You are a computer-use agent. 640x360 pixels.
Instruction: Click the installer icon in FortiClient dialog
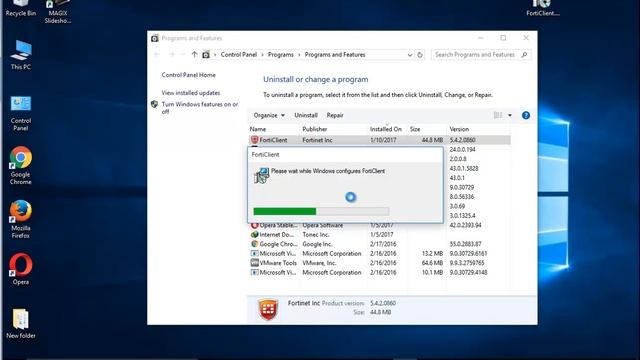(261, 176)
